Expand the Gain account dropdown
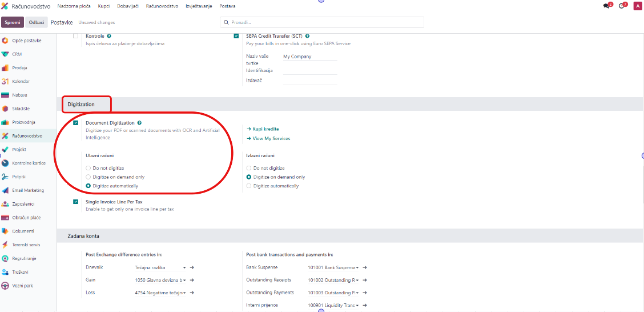 [x=184, y=280]
